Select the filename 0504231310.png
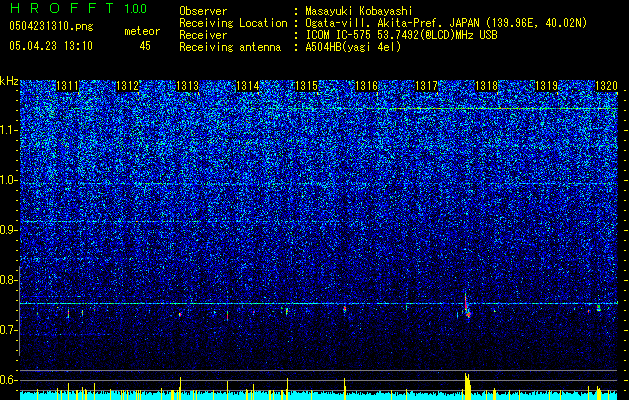Screen dimensions: 629x400 51,26
